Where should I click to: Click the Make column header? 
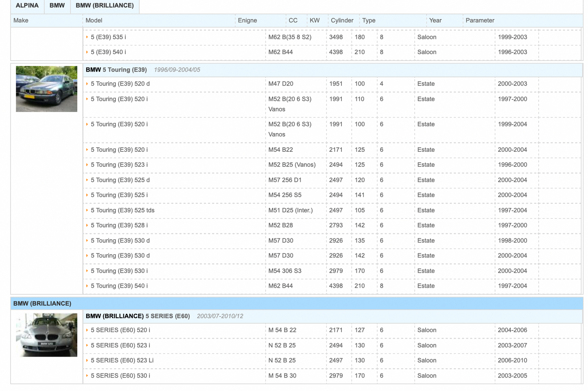tap(21, 20)
